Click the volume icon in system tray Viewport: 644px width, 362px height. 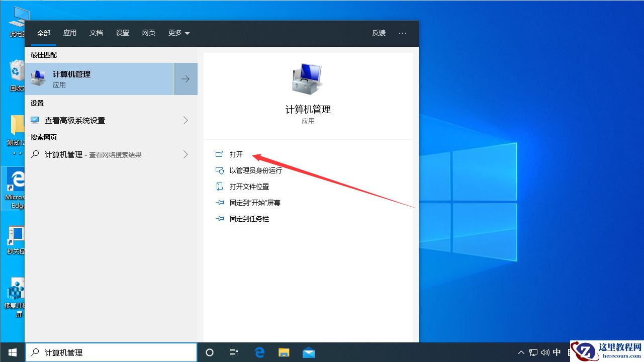pyautogui.click(x=545, y=352)
